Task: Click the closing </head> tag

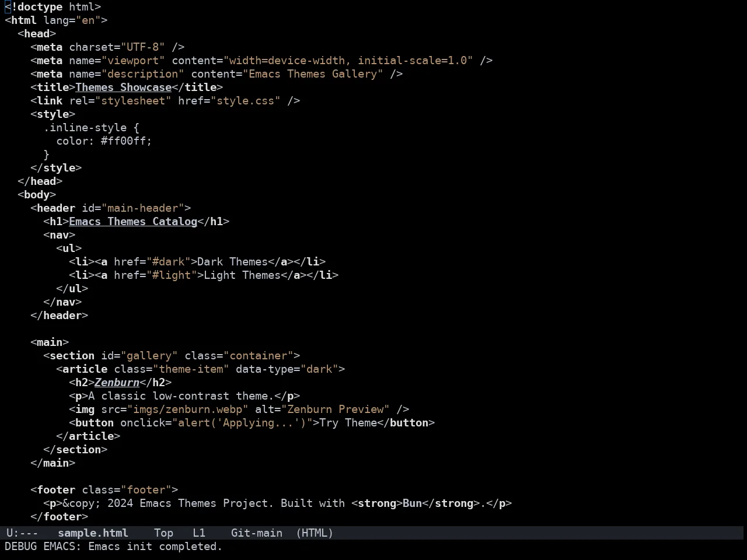Action: click(x=40, y=181)
